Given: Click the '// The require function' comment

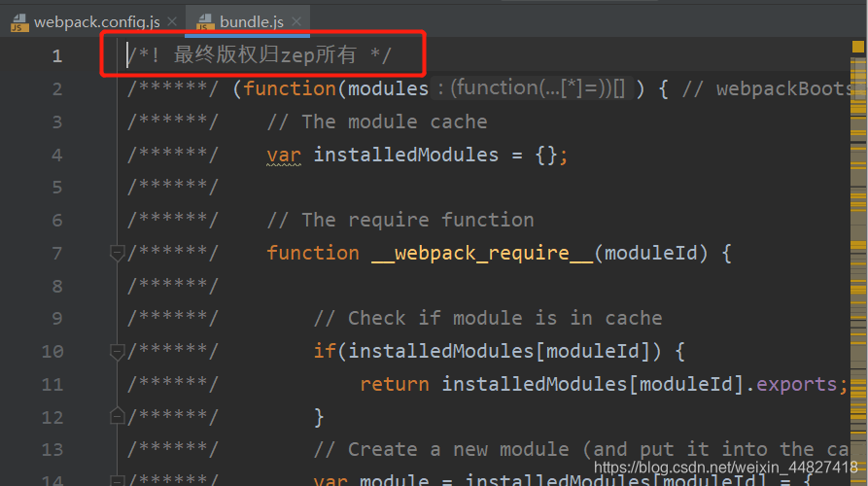Looking at the screenshot, I should click(x=400, y=221).
